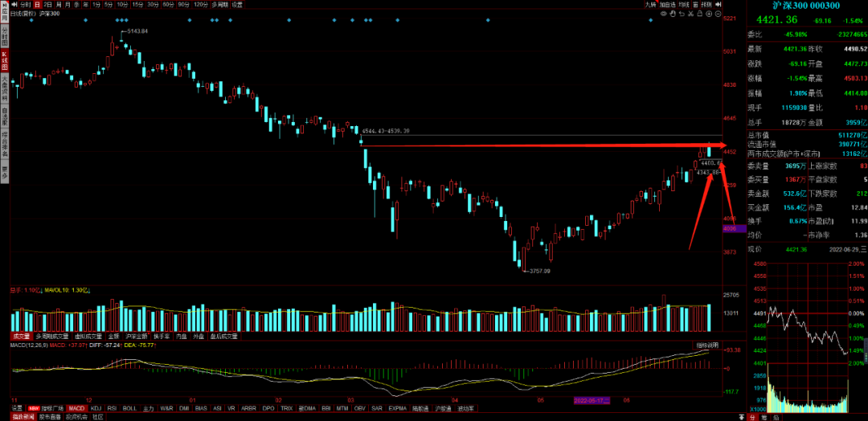Click the 沪深300 000300 title
Viewport: 868px width, 421px height.
click(x=806, y=6)
